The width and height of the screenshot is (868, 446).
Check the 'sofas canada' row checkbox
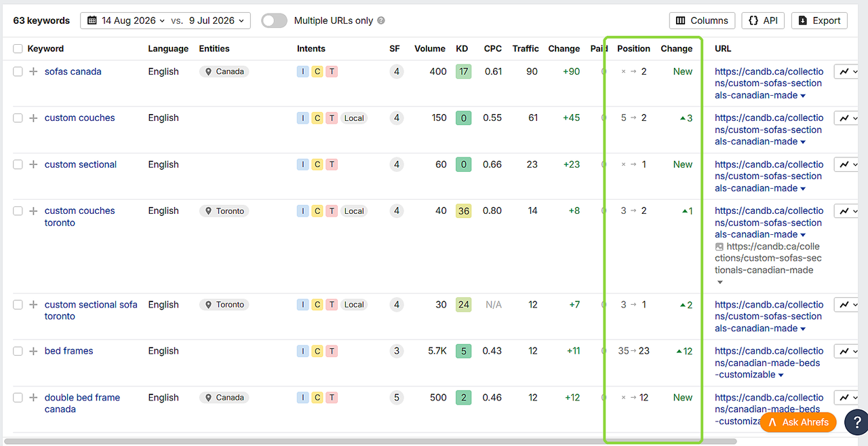(x=18, y=71)
